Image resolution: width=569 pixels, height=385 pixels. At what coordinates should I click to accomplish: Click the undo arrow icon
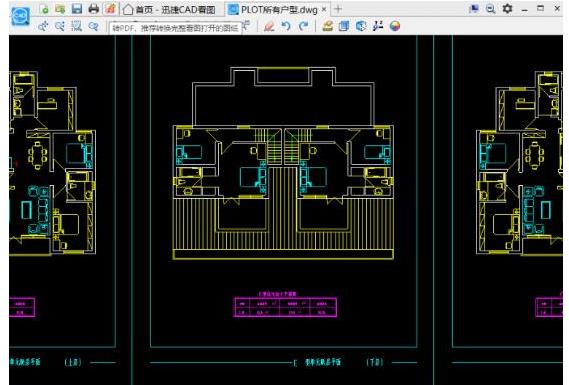click(x=286, y=26)
